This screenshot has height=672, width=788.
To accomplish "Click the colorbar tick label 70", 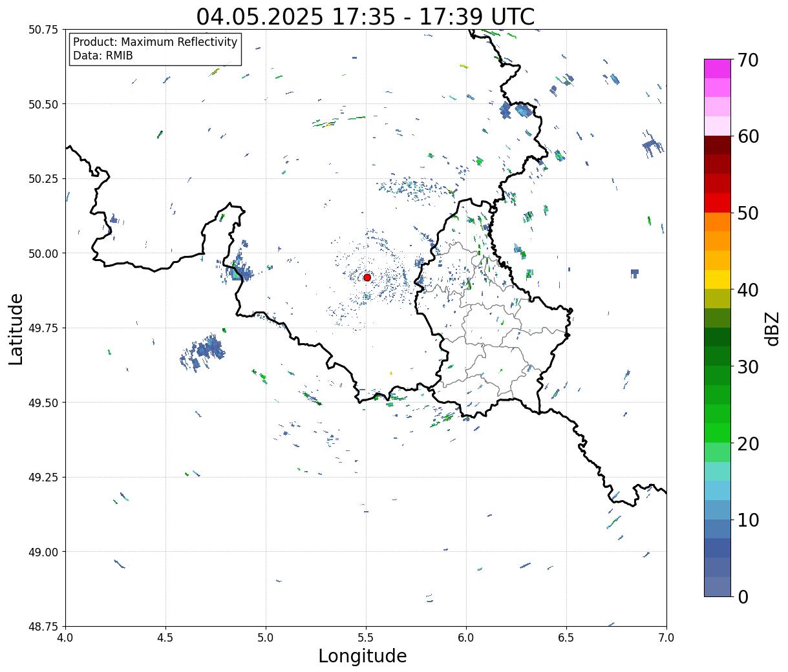I will [747, 59].
